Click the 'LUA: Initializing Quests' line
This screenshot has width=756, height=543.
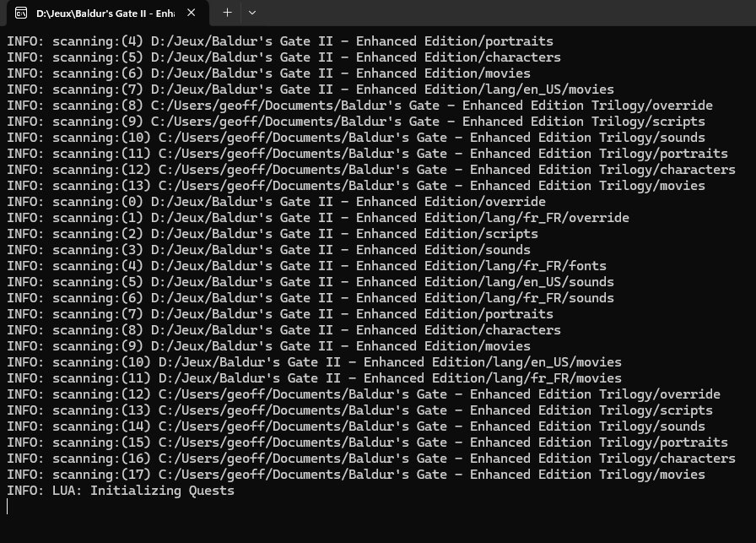pos(121,491)
